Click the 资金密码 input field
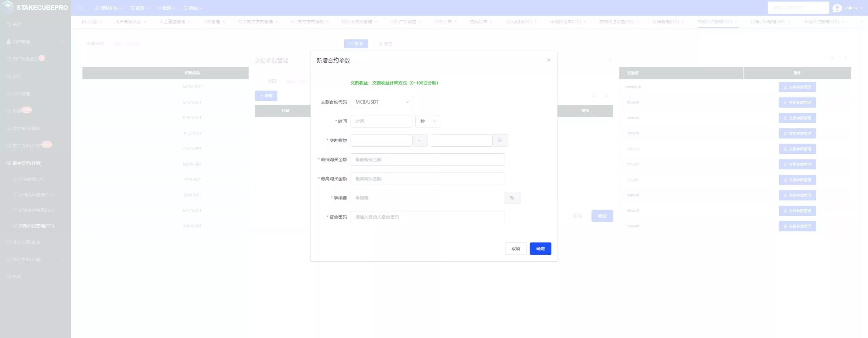The height and width of the screenshot is (338, 868). coord(428,217)
